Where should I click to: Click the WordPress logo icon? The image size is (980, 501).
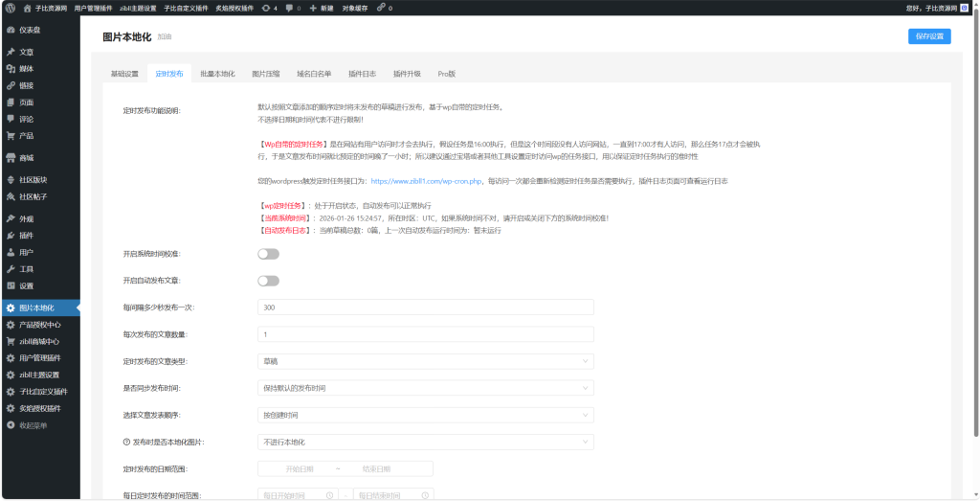pyautogui.click(x=9, y=7)
